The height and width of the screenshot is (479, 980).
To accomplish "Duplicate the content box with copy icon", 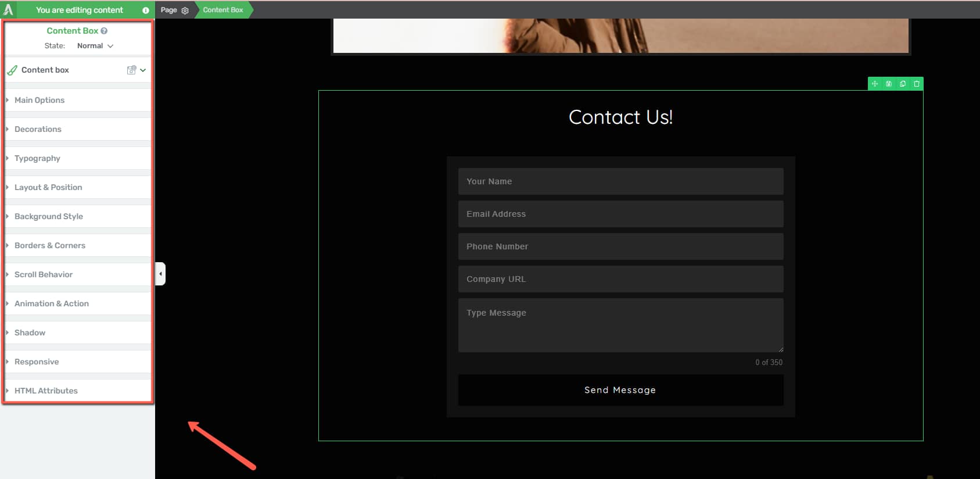I will coord(903,84).
